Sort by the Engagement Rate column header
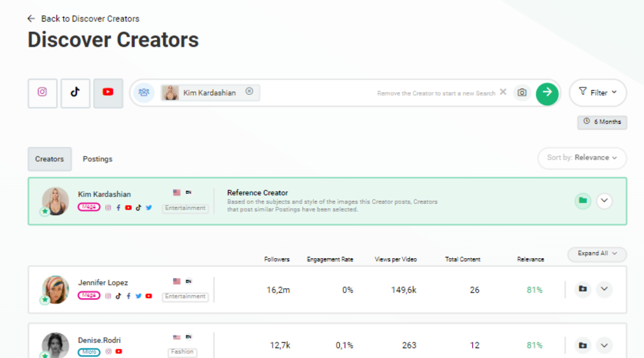 point(330,259)
